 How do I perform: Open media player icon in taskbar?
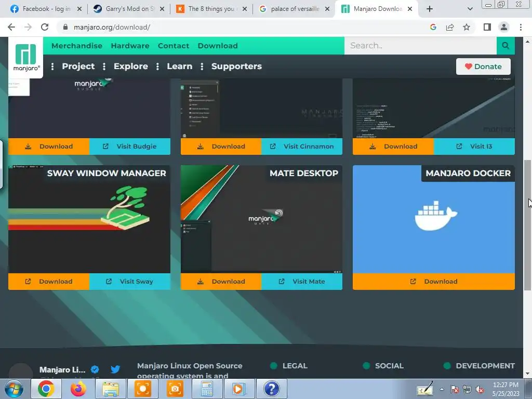tap(239, 389)
